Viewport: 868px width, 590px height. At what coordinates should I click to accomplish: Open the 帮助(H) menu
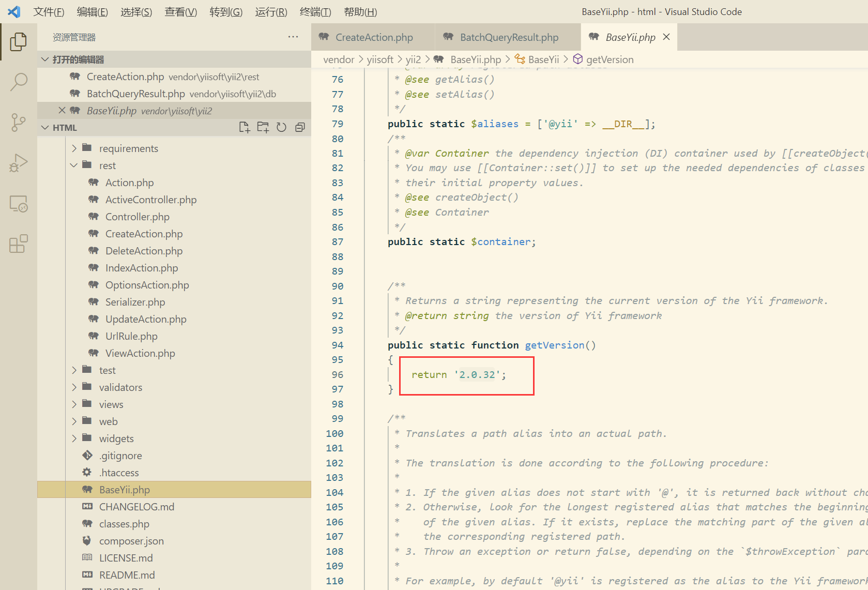click(x=360, y=11)
